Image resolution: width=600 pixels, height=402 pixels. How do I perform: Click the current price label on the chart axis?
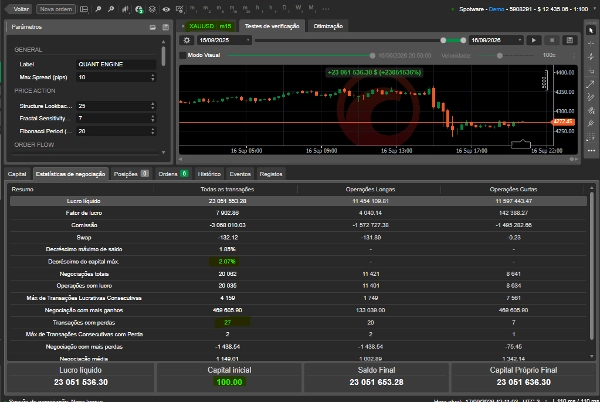click(563, 122)
